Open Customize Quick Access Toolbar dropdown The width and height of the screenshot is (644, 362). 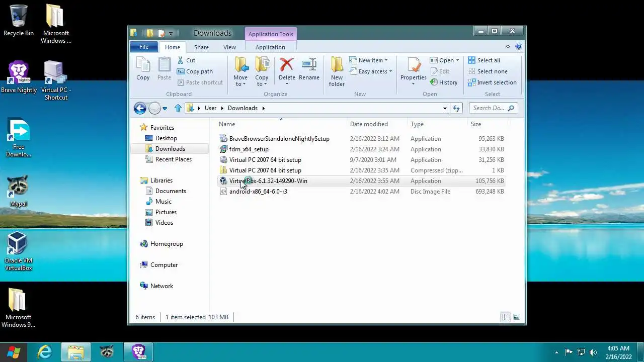[171, 34]
